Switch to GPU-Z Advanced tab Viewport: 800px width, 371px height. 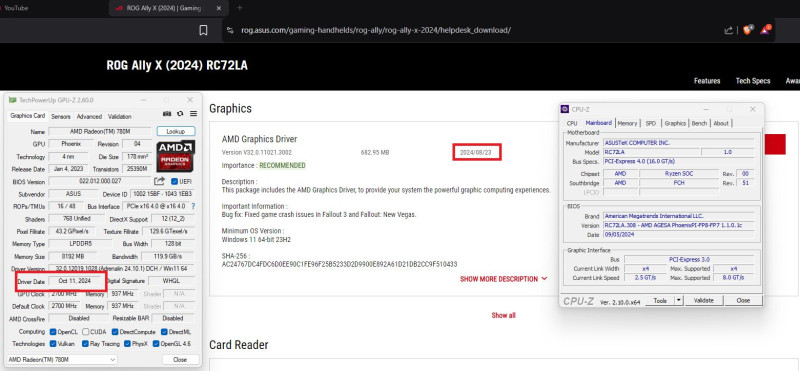tap(89, 116)
